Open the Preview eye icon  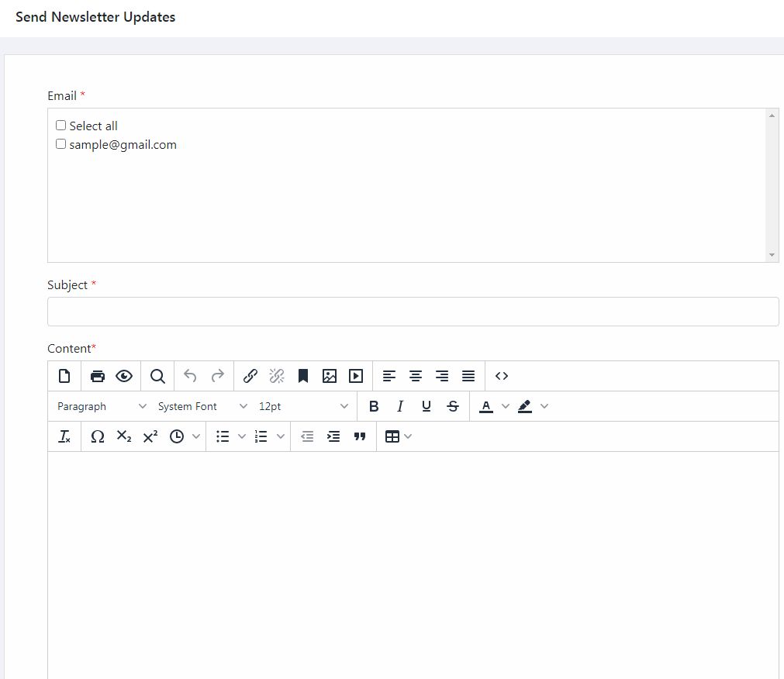[x=124, y=376]
